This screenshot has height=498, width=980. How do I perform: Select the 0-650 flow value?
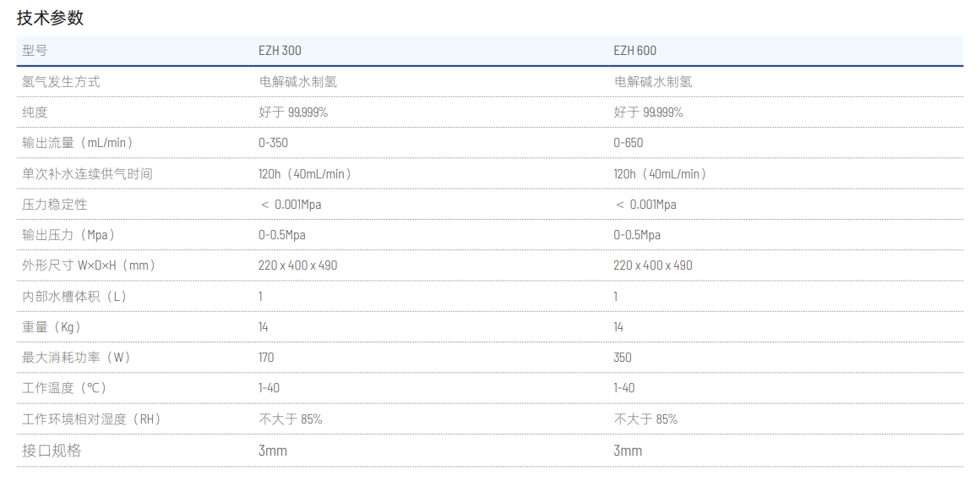click(628, 143)
